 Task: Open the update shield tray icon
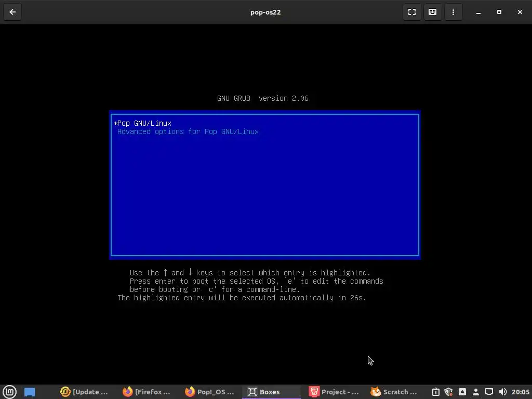tap(448, 392)
